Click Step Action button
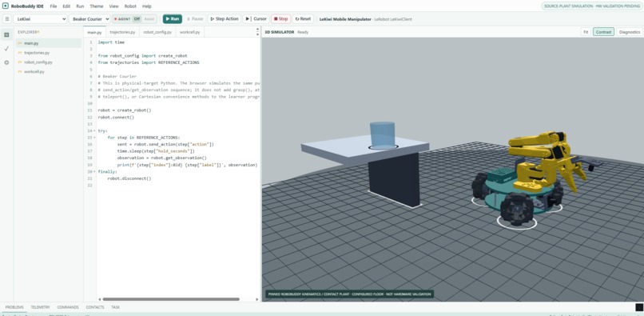The height and width of the screenshot is (316, 644). [x=225, y=19]
